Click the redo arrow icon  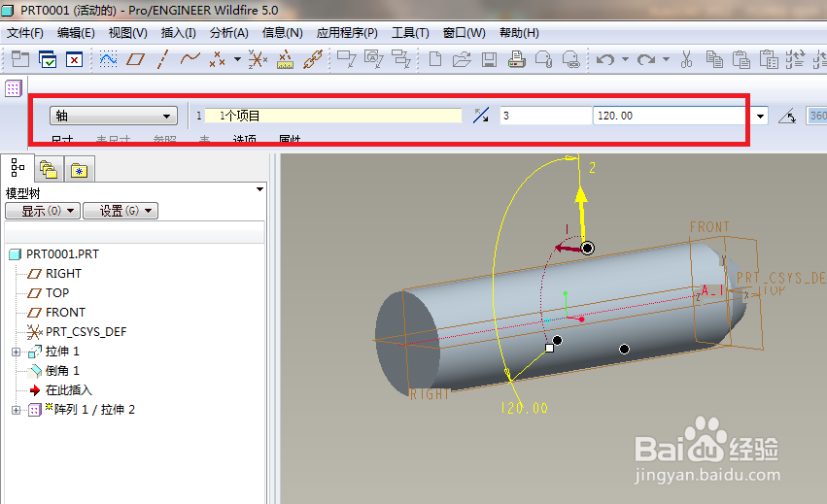click(646, 59)
